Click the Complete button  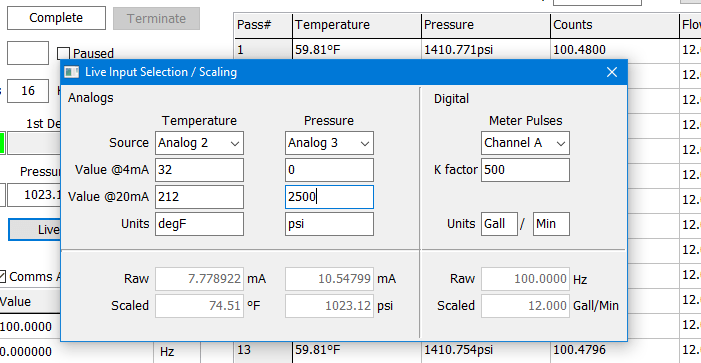pyautogui.click(x=56, y=18)
